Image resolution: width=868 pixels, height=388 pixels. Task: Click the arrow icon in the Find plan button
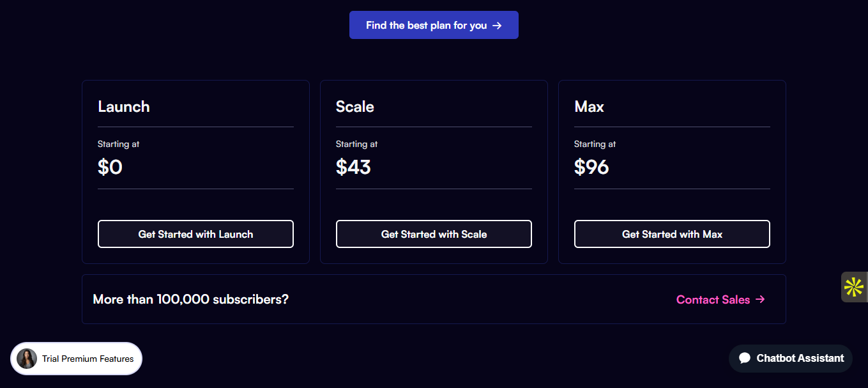click(x=497, y=26)
